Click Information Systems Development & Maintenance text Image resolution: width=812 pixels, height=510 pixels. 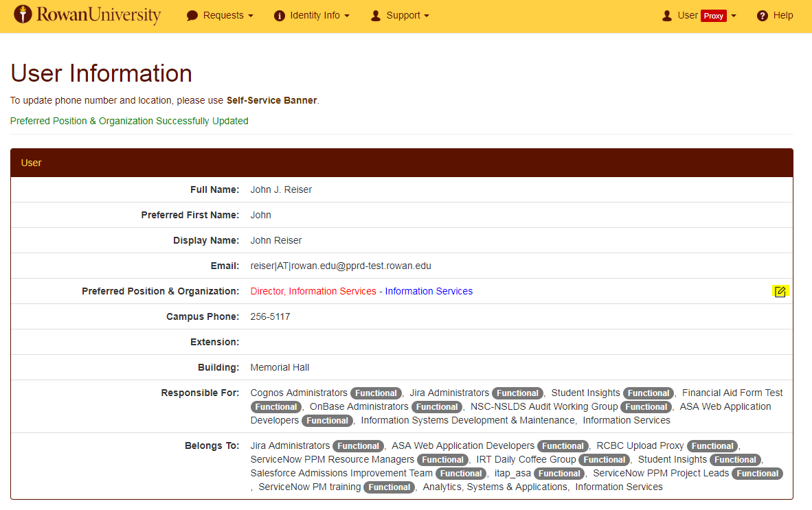(468, 421)
